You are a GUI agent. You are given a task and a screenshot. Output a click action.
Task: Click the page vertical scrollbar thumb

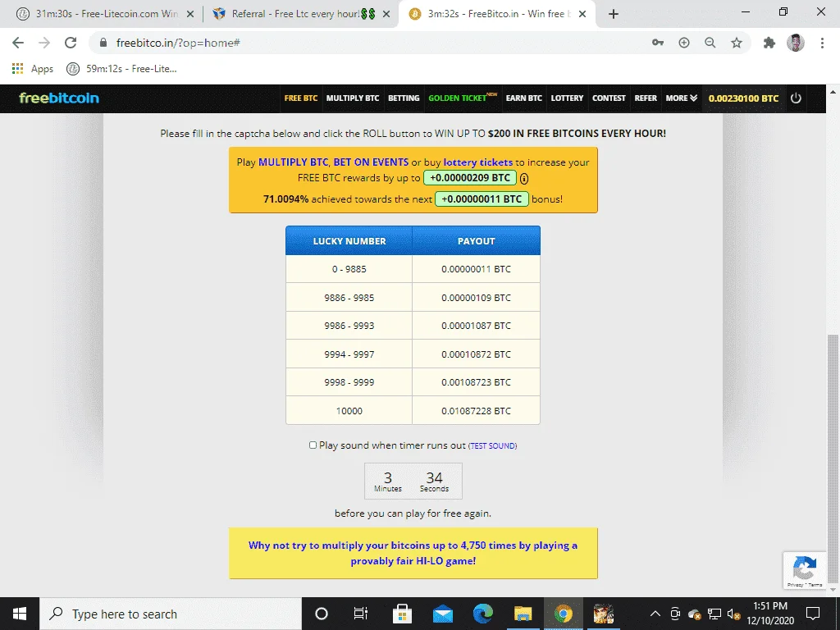coord(833,459)
